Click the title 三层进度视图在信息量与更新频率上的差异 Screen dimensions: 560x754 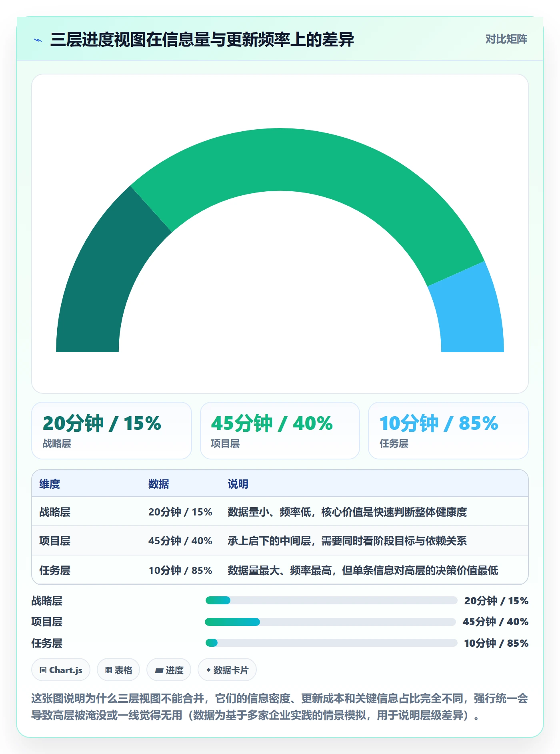(x=202, y=40)
